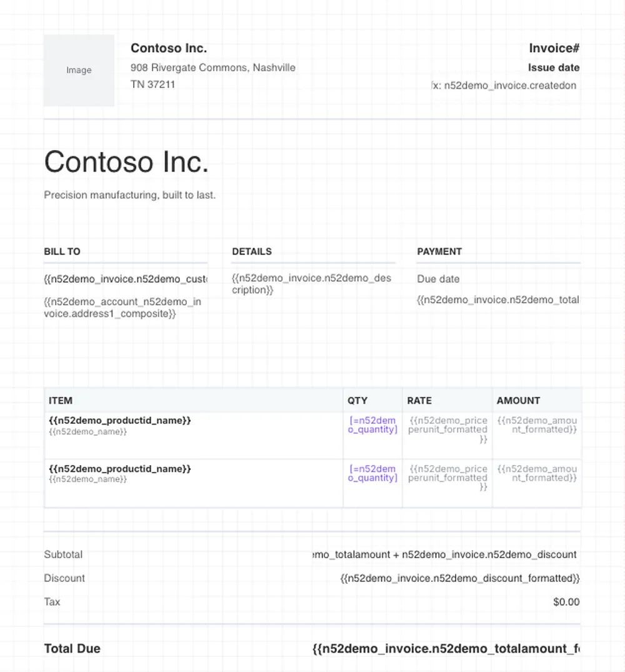
Task: Click the address1_composite placeholder text
Action: (x=122, y=308)
